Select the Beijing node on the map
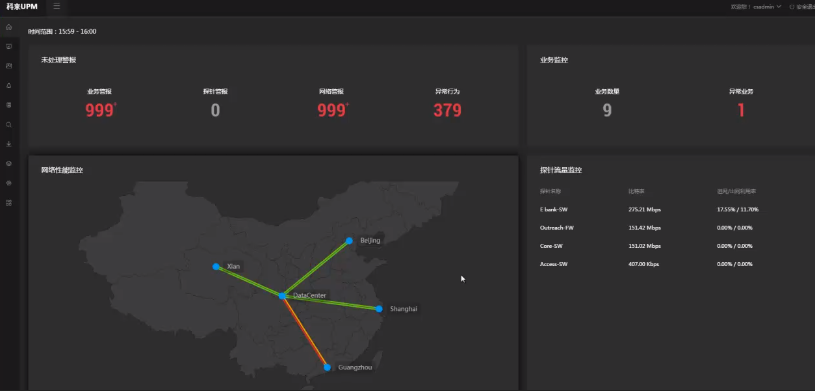The height and width of the screenshot is (391, 815). tap(349, 241)
